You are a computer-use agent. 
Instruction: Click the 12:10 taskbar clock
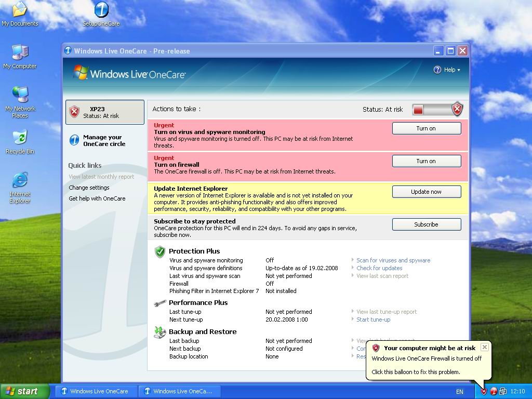[x=517, y=391]
